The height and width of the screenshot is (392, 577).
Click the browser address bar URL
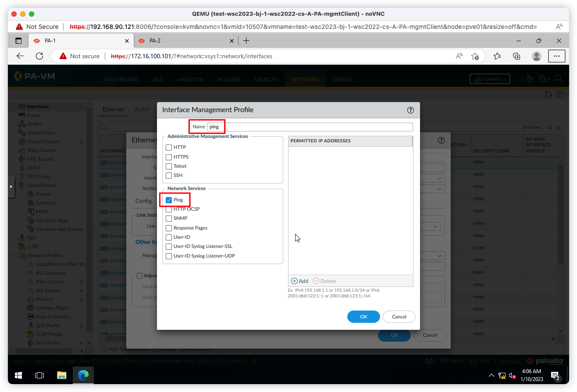click(192, 56)
